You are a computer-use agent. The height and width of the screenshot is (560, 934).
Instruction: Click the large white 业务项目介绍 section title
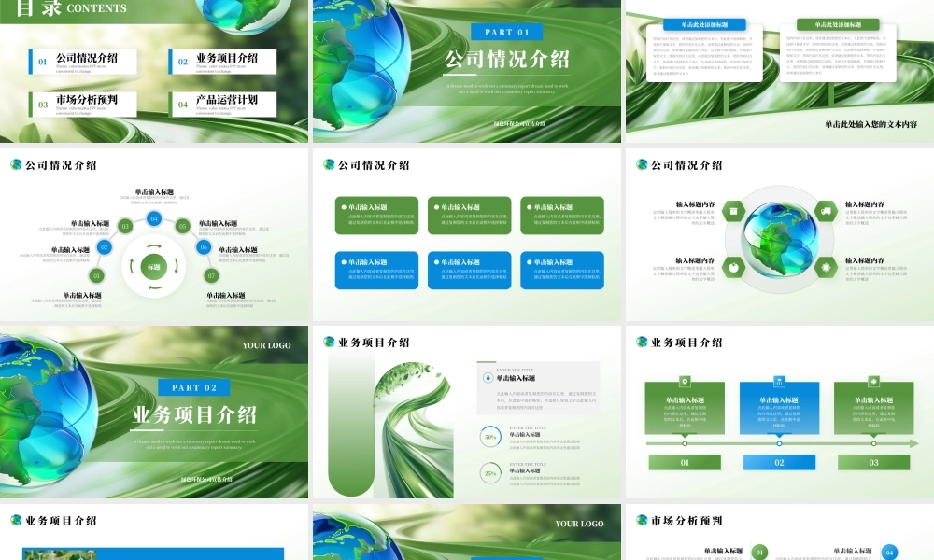195,414
